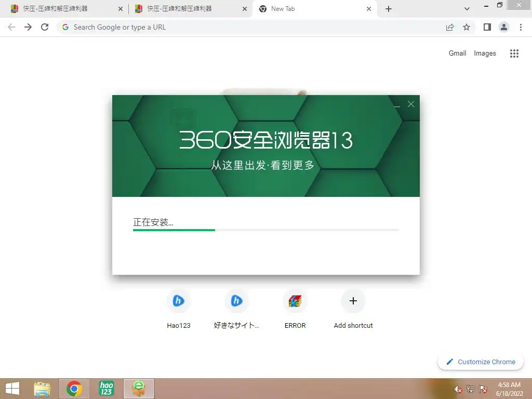This screenshot has height=399, width=532.
Task: Open the share this page icon
Action: [x=450, y=27]
